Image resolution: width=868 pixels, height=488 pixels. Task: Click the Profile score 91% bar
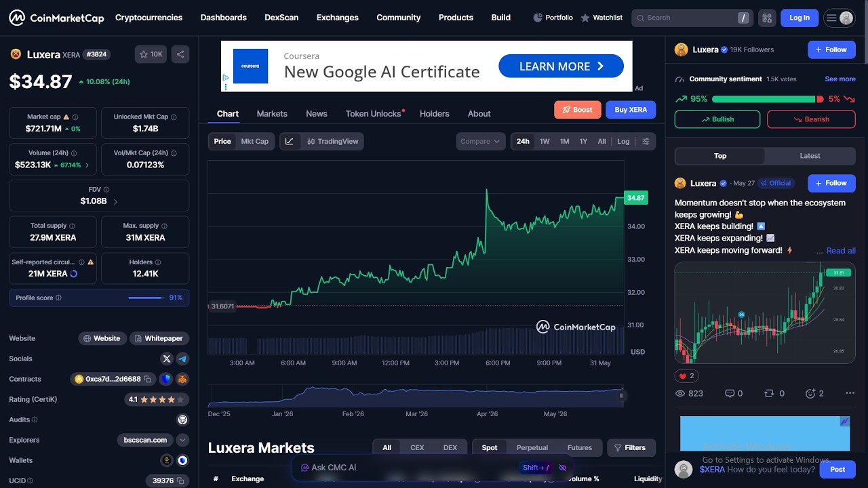pos(99,298)
